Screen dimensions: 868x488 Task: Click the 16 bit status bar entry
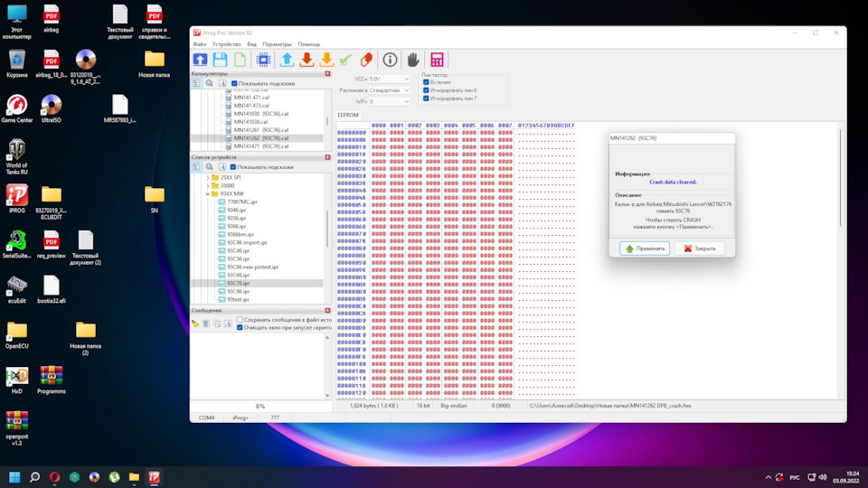pos(423,406)
